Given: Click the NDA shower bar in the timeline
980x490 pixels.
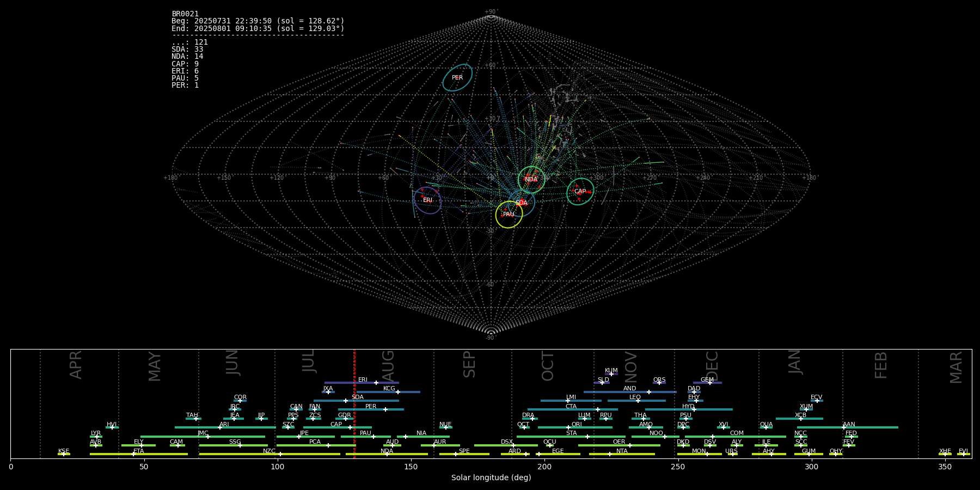Looking at the screenshot, I should pos(387,454).
